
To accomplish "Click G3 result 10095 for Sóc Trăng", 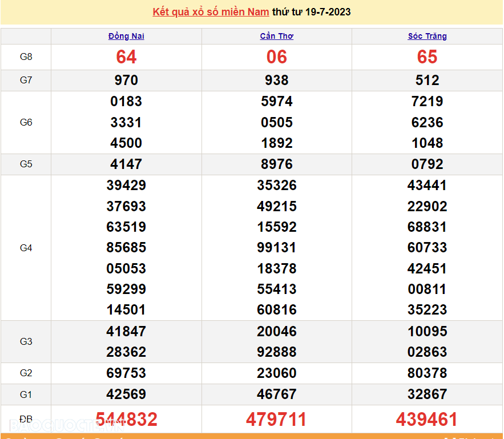I will point(427,332).
